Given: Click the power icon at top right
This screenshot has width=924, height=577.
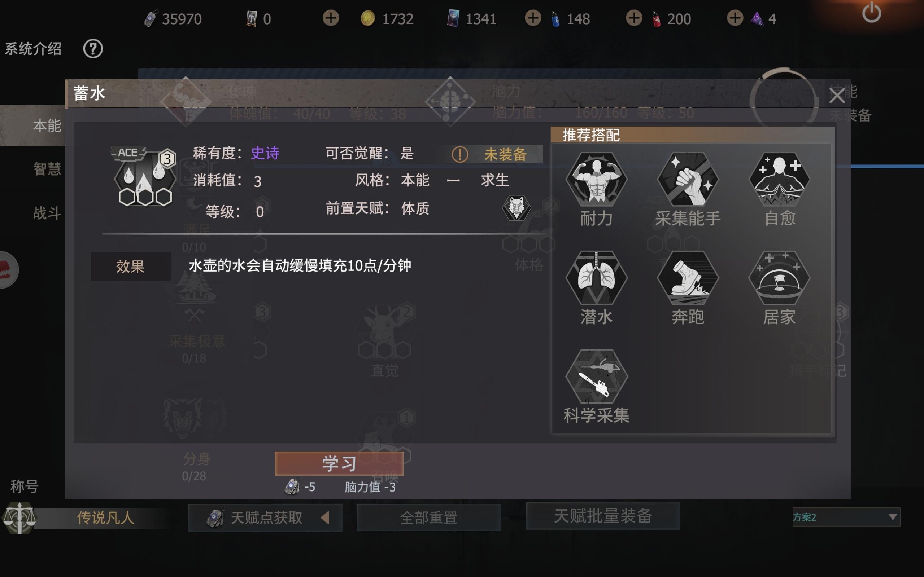Looking at the screenshot, I should [x=871, y=13].
